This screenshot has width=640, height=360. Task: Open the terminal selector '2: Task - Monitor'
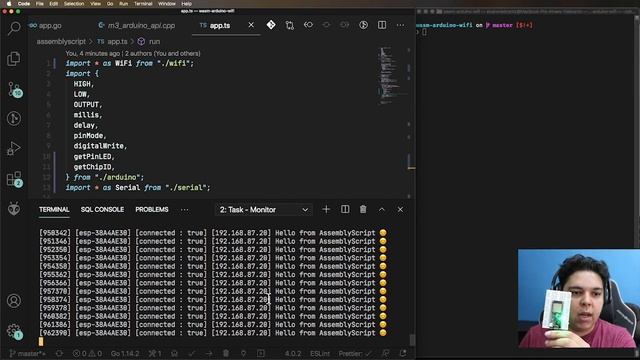coord(264,210)
